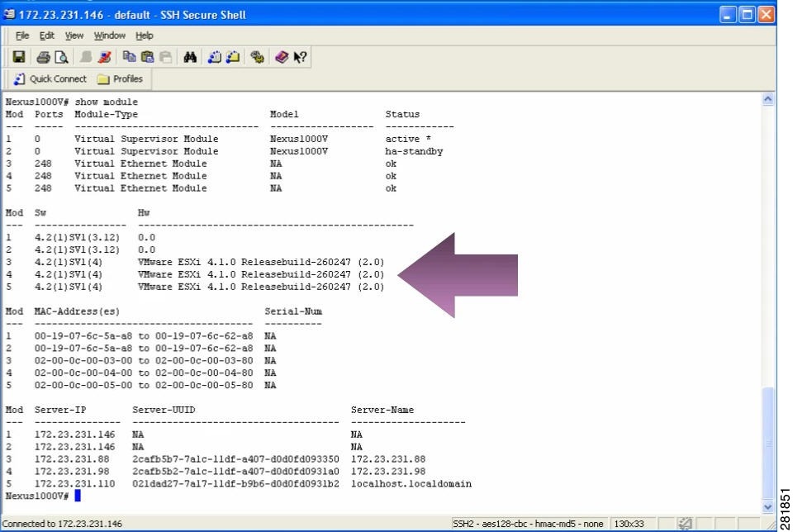Click the terminal cursor at Nexus1000V# prompt
Screen dimensions: 793x532
(78, 496)
